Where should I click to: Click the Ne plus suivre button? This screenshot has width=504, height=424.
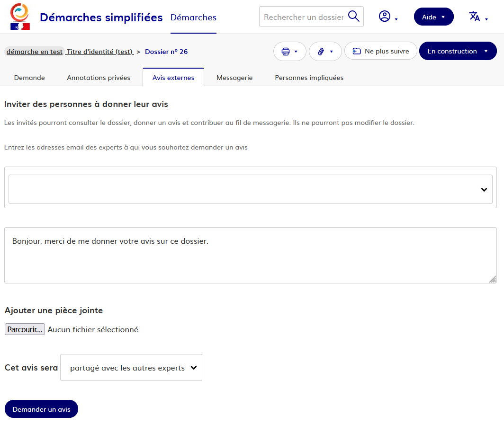click(x=380, y=51)
